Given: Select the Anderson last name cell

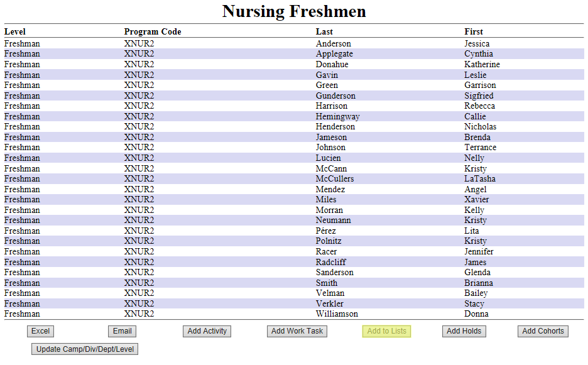Looking at the screenshot, I should [333, 43].
